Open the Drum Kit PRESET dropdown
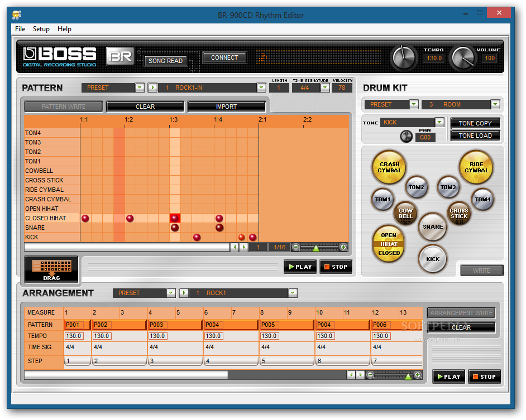 click(414, 104)
